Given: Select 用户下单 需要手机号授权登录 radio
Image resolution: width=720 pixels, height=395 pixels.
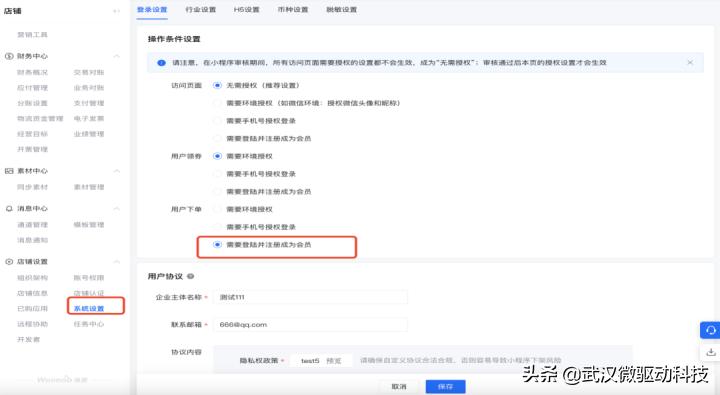Looking at the screenshot, I should [x=217, y=227].
